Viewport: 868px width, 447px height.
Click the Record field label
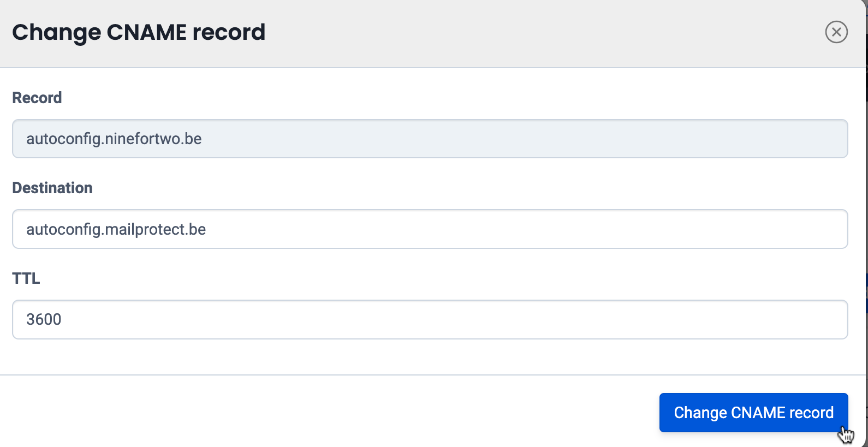[37, 98]
